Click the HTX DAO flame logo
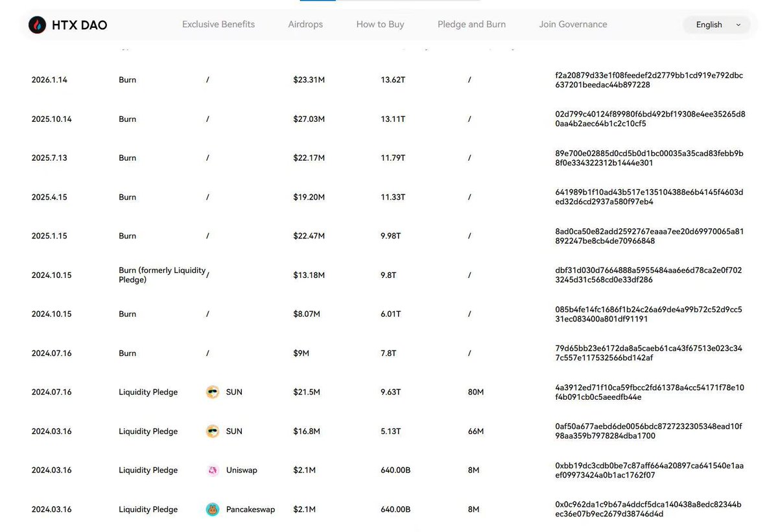778x532 pixels. coord(37,25)
